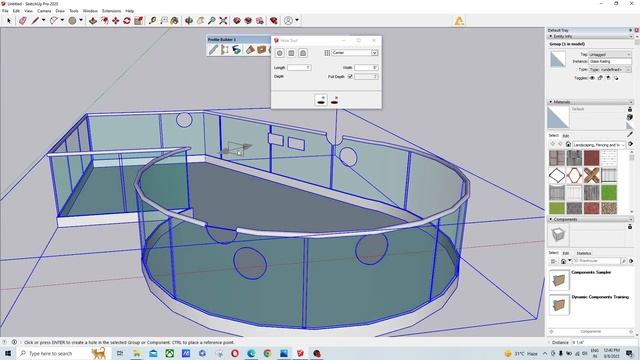The width and height of the screenshot is (640, 360).
Task: Collapse the Materials panel
Action: tap(551, 102)
